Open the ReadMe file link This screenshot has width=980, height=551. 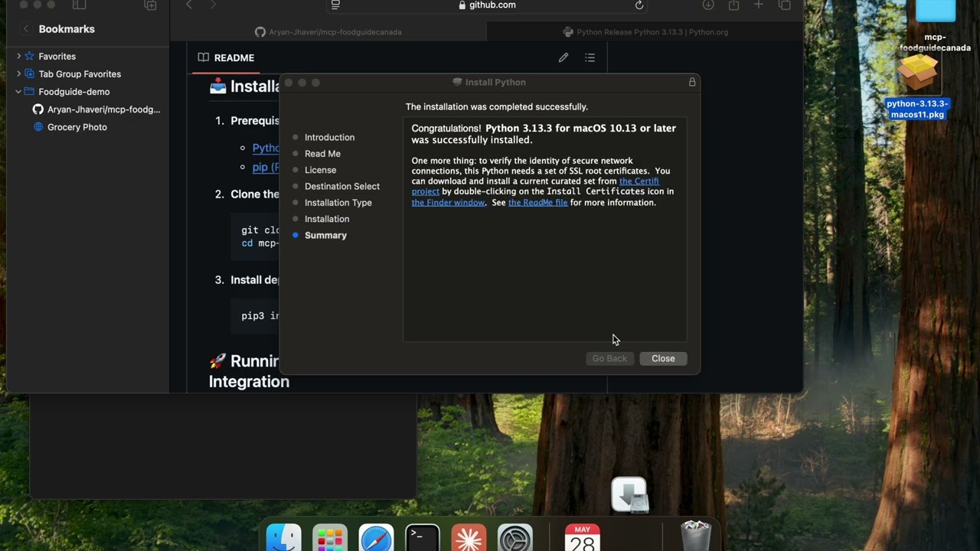click(x=537, y=203)
